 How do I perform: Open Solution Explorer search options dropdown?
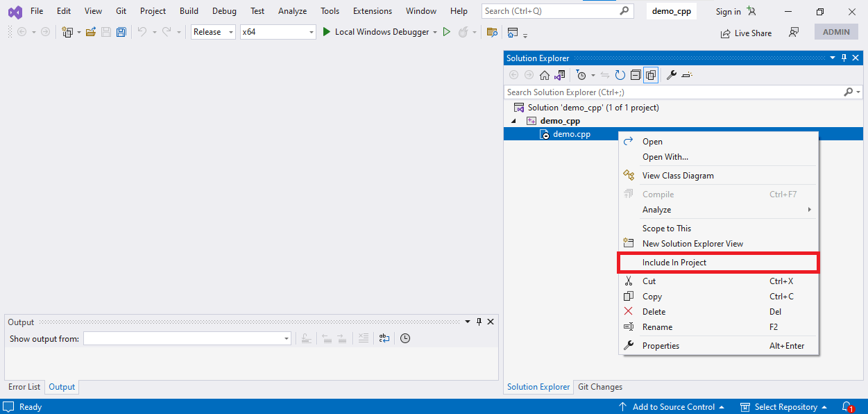tap(858, 92)
